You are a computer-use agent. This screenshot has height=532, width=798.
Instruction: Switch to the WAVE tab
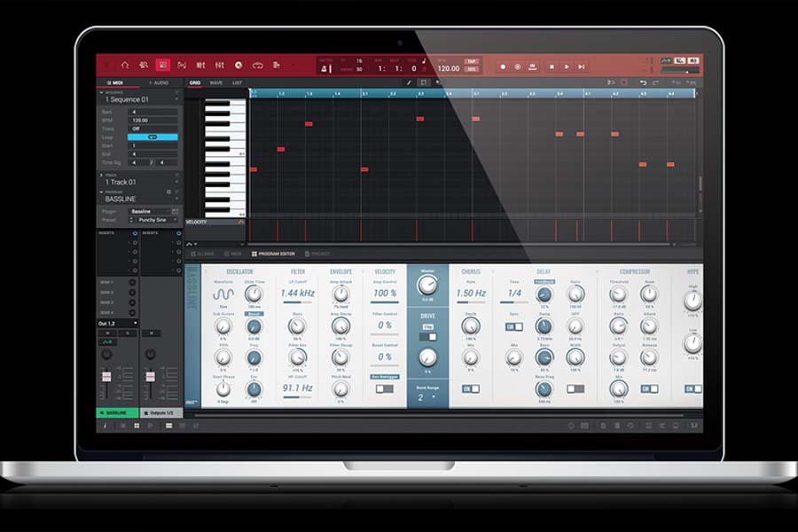215,82
